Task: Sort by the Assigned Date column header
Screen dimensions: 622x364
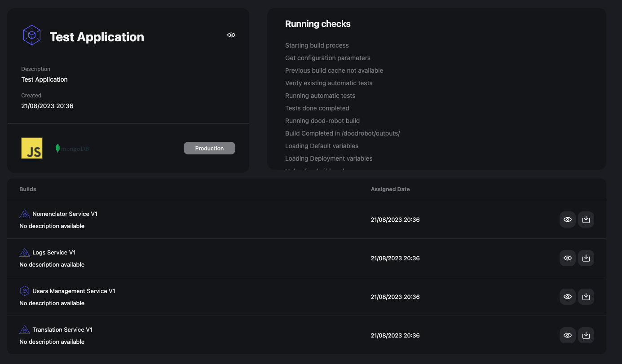Action: (x=390, y=189)
